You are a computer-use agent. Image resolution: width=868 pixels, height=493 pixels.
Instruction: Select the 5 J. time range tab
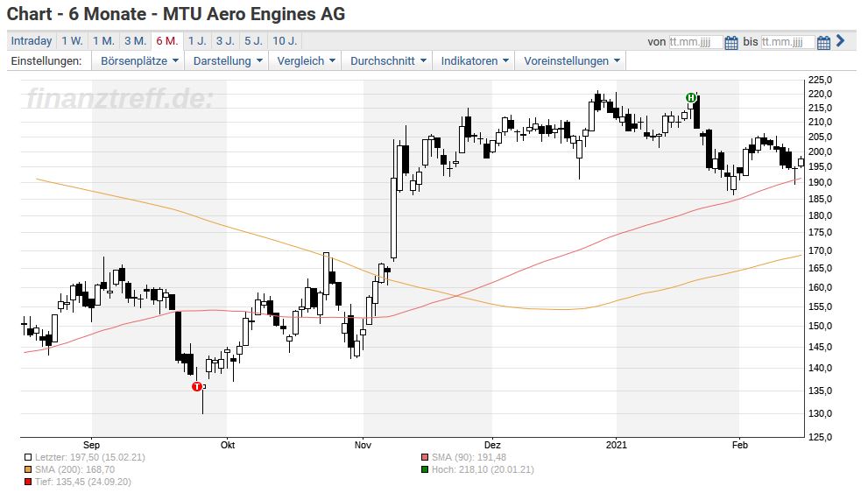point(253,41)
